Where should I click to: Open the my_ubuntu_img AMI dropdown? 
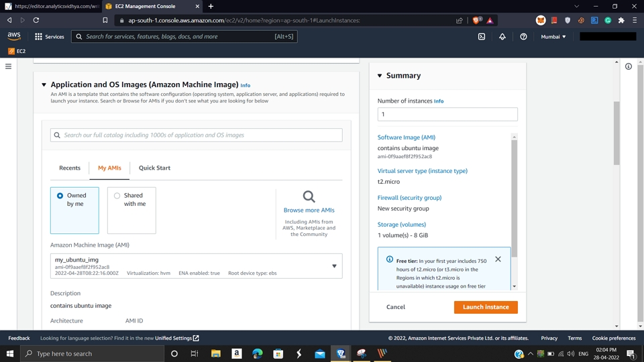coord(197,266)
